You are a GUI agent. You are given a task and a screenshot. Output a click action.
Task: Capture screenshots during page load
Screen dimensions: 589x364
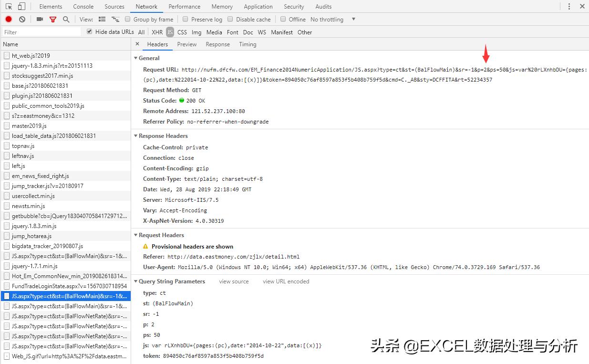40,19
